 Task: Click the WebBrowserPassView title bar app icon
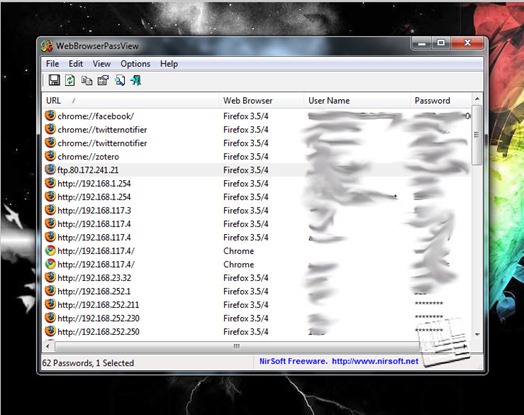pyautogui.click(x=47, y=46)
